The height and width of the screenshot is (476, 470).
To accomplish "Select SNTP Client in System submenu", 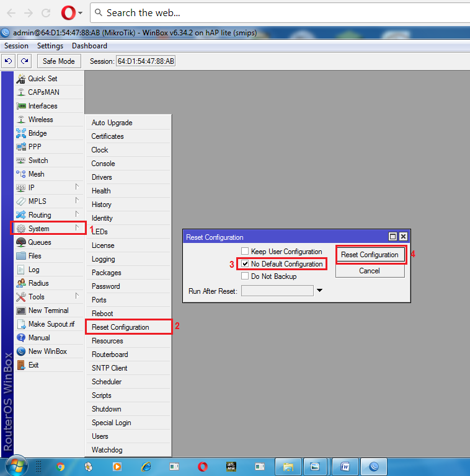I will (128, 368).
